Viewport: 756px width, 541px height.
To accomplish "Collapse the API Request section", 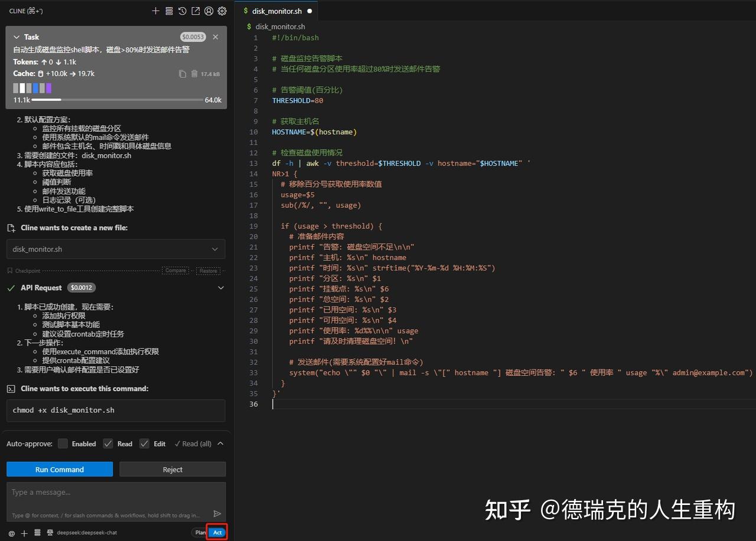I will (x=221, y=288).
